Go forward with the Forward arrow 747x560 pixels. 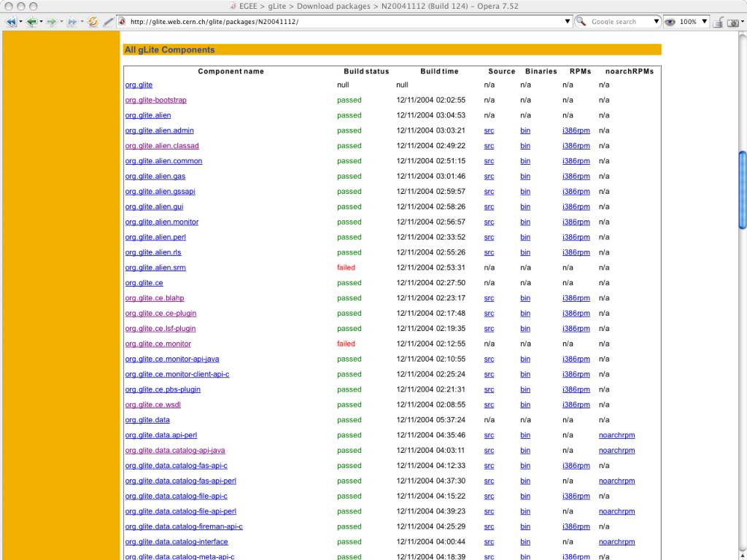click(52, 21)
